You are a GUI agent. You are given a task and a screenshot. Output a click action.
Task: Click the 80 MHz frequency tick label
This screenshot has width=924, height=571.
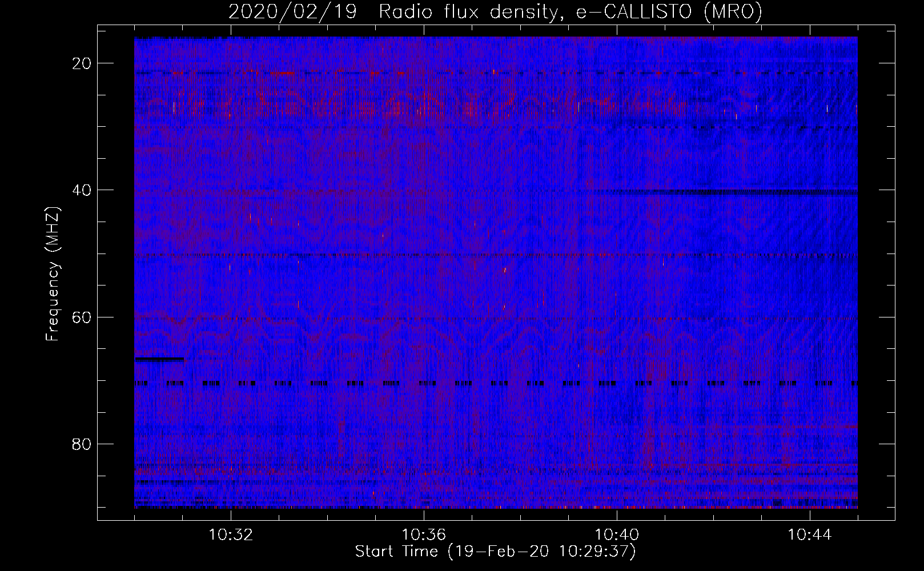tap(82, 444)
